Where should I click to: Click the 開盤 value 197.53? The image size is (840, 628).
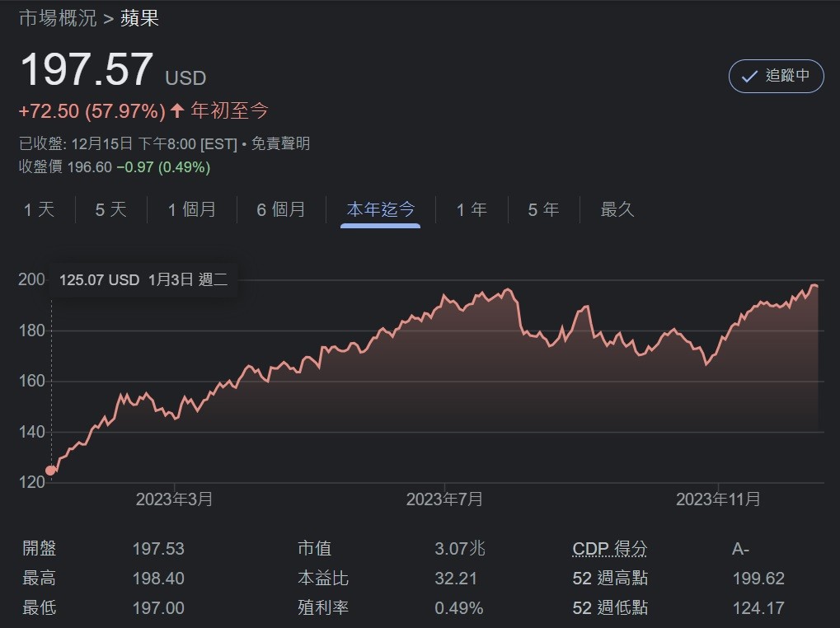point(158,549)
